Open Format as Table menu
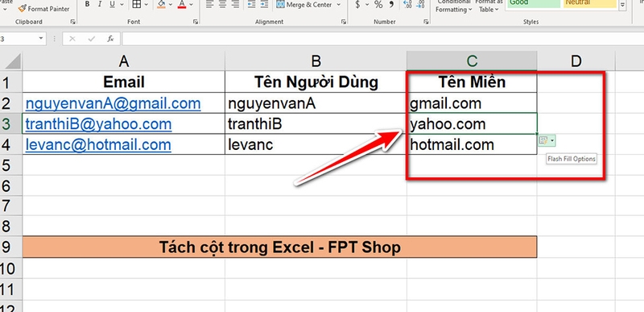 (489, 6)
